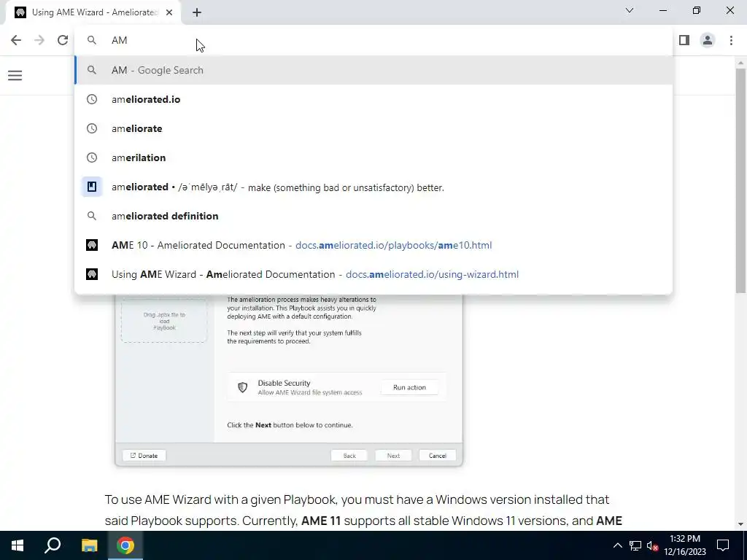The height and width of the screenshot is (560, 747).
Task: Click Back in the wizard image
Action: coord(349,455)
